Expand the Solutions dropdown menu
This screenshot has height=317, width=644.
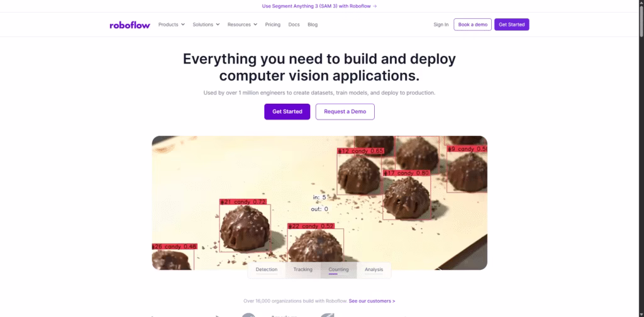tap(206, 25)
